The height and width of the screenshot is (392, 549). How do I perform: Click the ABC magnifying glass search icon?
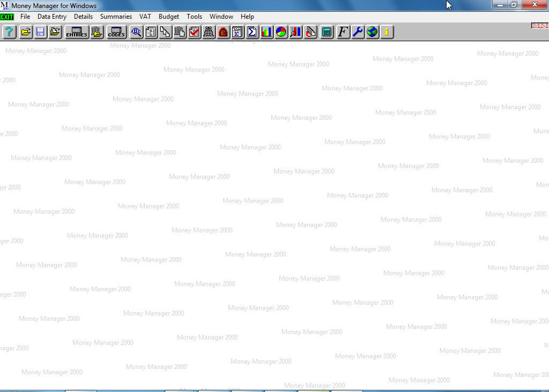point(136,32)
